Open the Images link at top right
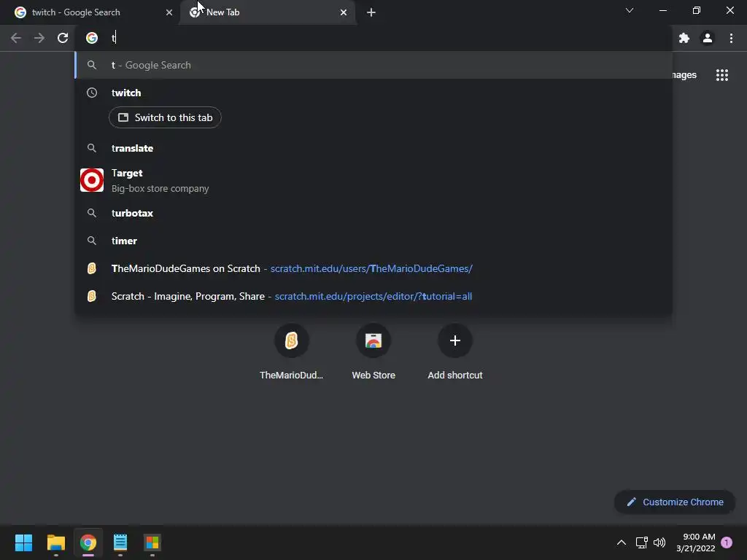 tap(684, 75)
